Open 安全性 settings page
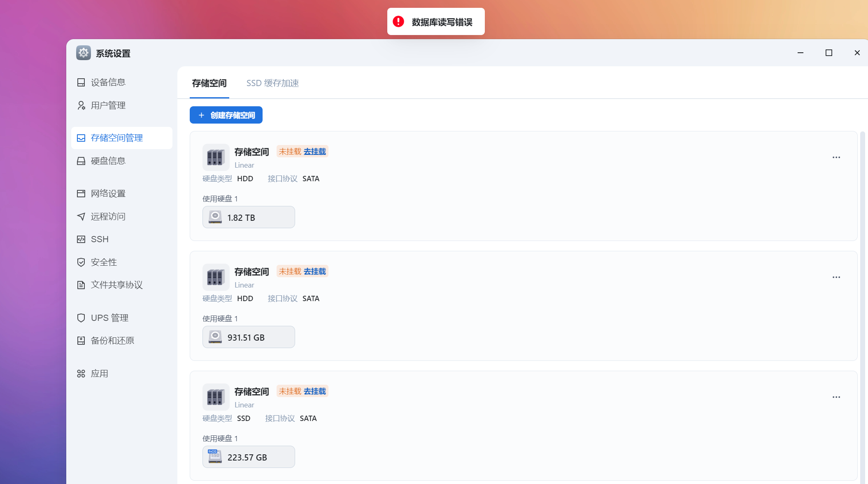 (121, 262)
